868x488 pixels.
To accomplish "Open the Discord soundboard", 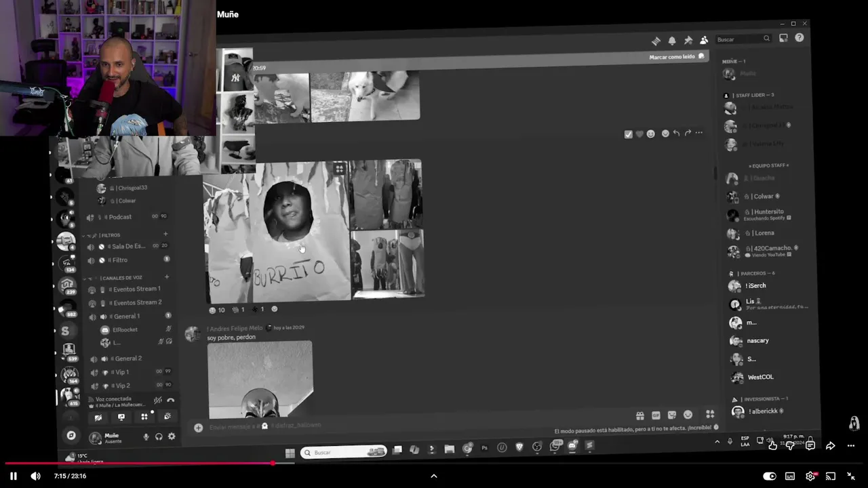I will click(167, 416).
